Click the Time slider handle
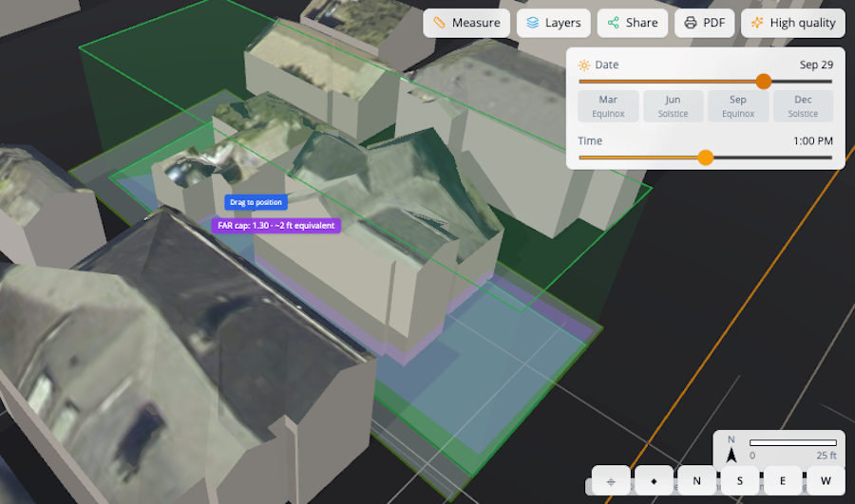Image resolution: width=855 pixels, height=504 pixels. pyautogui.click(x=706, y=158)
